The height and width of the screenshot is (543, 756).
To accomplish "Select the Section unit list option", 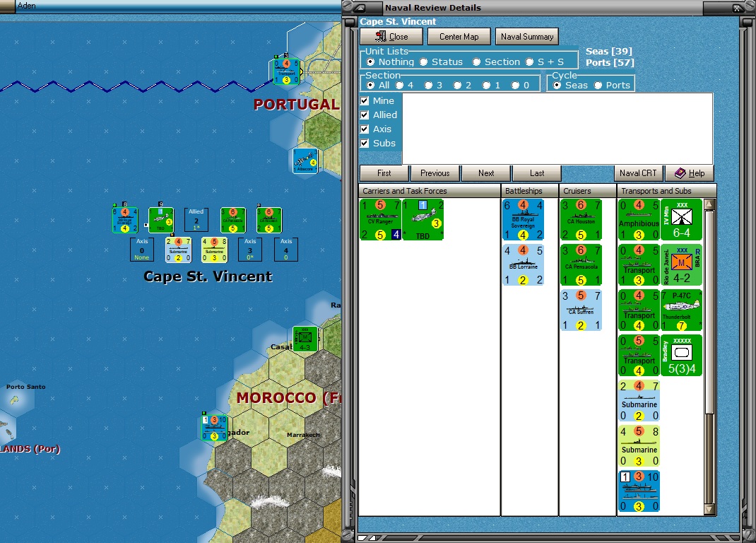I will (x=476, y=62).
